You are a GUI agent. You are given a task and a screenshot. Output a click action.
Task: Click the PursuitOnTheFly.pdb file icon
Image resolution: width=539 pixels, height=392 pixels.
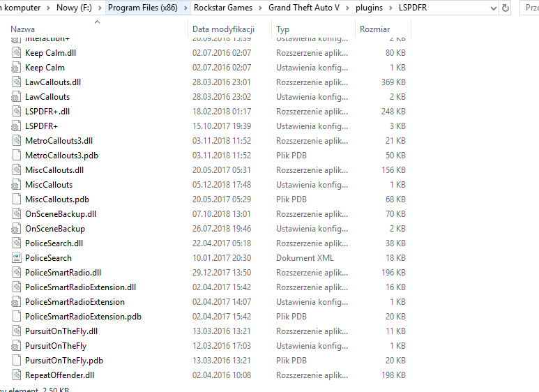16,361
